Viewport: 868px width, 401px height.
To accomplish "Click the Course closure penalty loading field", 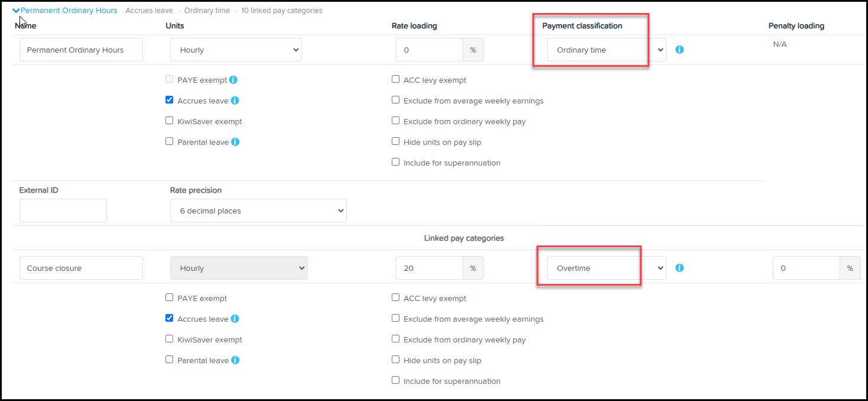I will 807,268.
